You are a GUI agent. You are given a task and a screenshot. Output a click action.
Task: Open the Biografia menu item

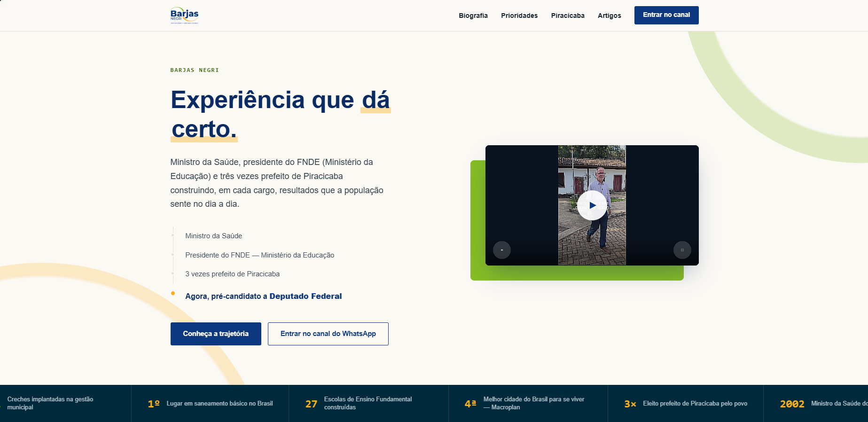click(473, 16)
